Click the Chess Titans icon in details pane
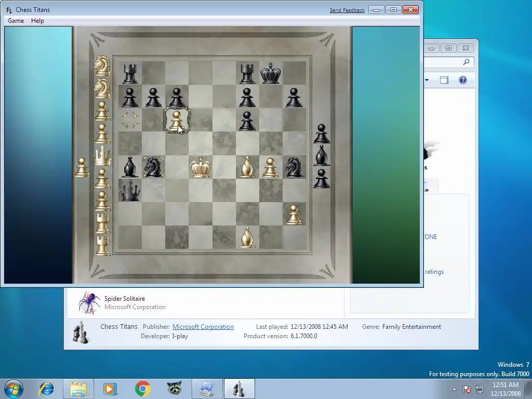 81,332
